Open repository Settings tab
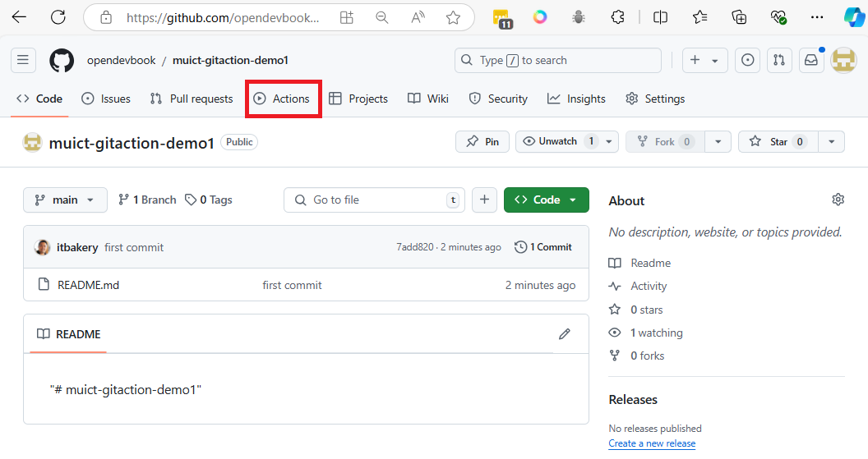Screen dimensions: 868x459 tap(655, 99)
